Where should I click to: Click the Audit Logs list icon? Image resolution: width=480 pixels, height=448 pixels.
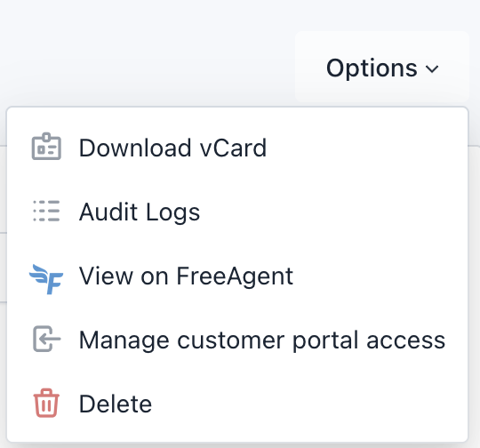coord(46,211)
